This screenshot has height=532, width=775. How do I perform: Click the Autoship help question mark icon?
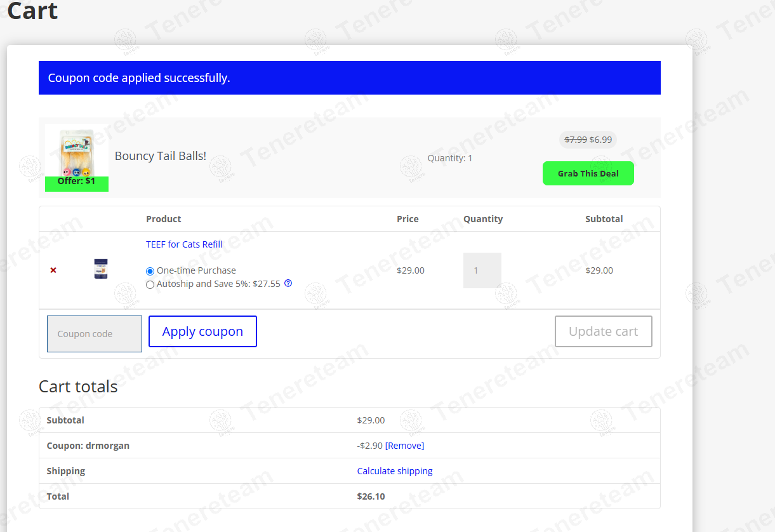pyautogui.click(x=288, y=284)
